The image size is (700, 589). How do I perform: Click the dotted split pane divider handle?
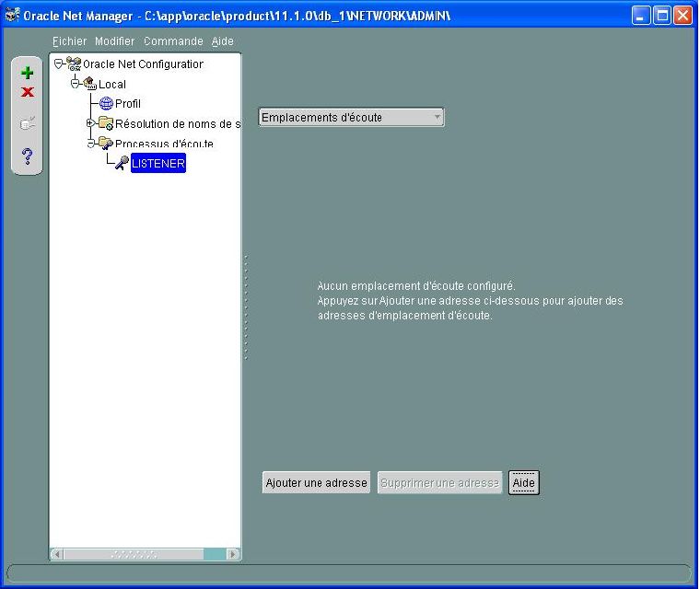tap(246, 308)
